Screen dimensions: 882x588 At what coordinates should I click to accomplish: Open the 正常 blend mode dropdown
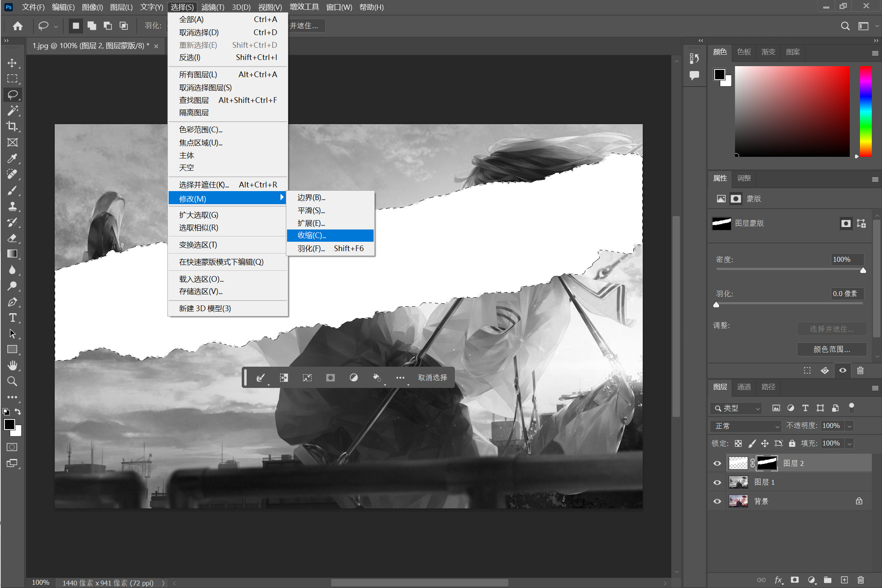tap(746, 426)
